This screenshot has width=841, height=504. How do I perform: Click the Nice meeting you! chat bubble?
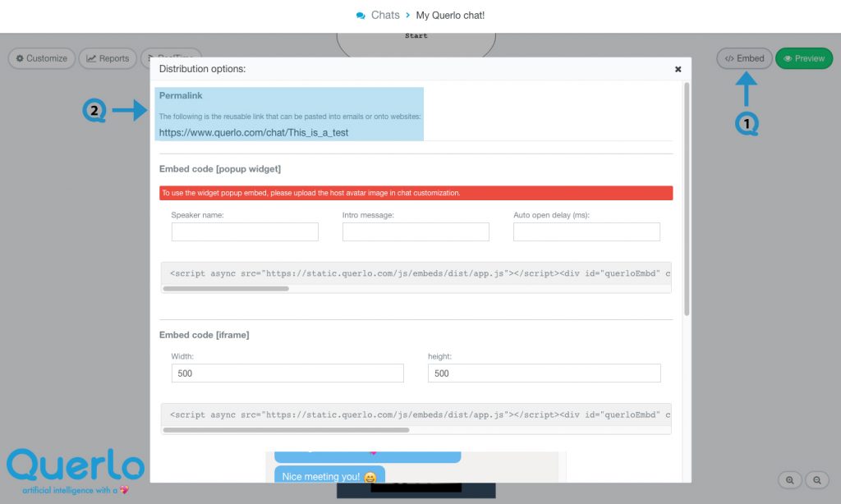coord(329,474)
